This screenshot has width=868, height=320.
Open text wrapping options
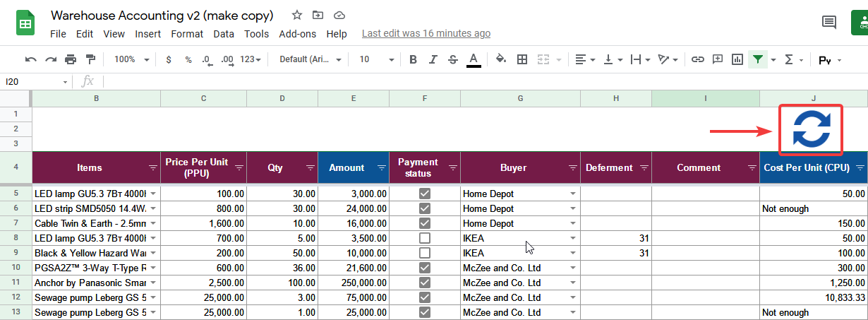[639, 59]
